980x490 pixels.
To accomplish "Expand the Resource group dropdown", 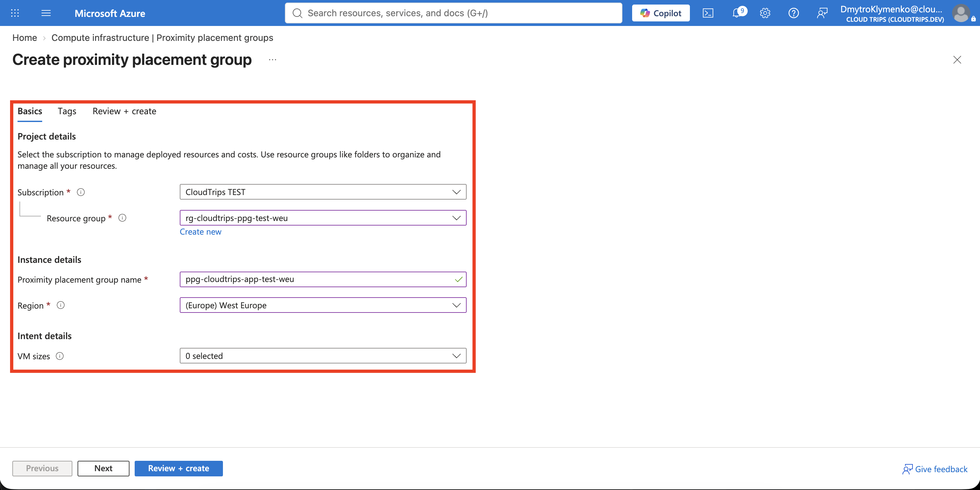I will click(323, 218).
